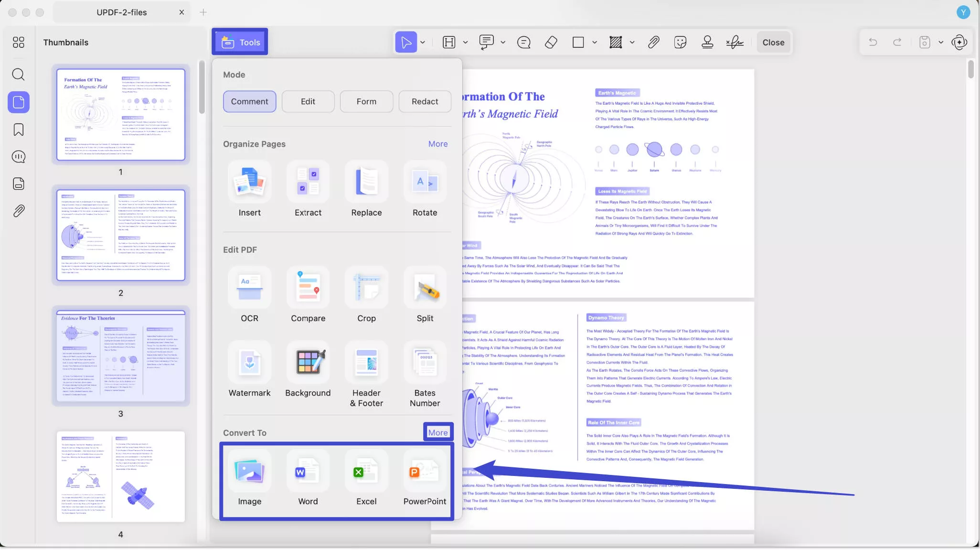The width and height of the screenshot is (980, 550).
Task: Open the signature tool
Action: coord(735,42)
